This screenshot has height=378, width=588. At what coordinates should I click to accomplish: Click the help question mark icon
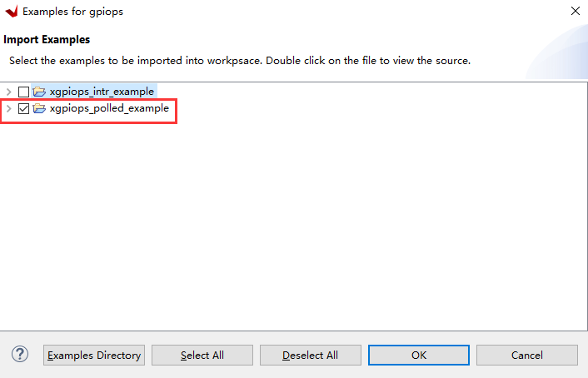pos(20,355)
